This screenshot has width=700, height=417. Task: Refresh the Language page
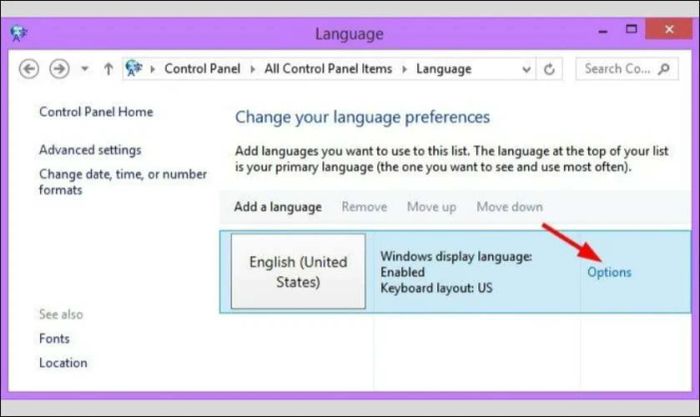click(550, 69)
